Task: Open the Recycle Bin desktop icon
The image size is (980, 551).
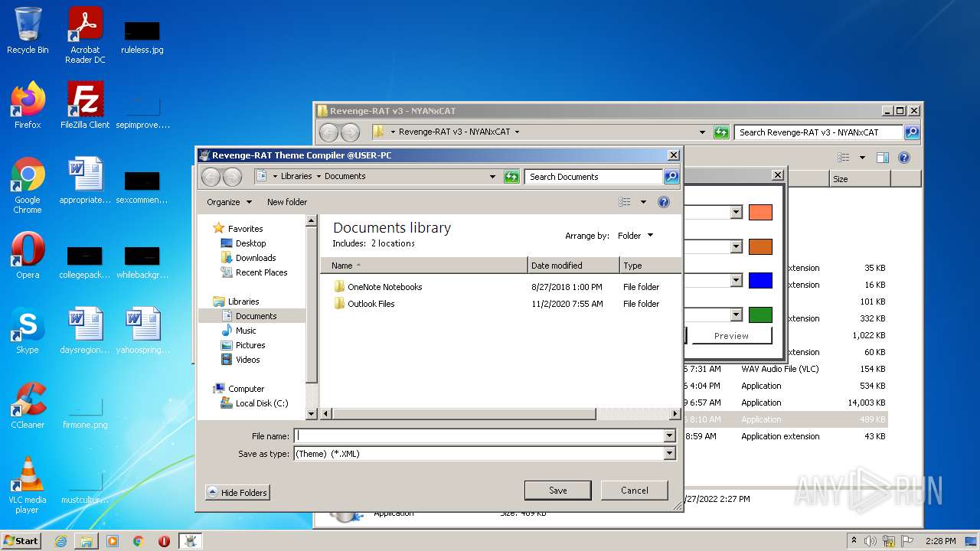Action: coord(28,31)
